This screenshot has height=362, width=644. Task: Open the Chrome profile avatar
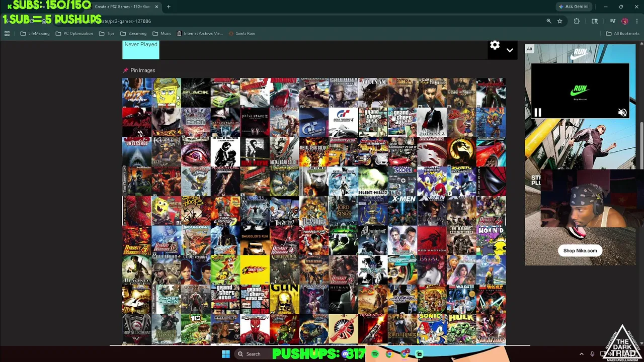[x=625, y=21]
